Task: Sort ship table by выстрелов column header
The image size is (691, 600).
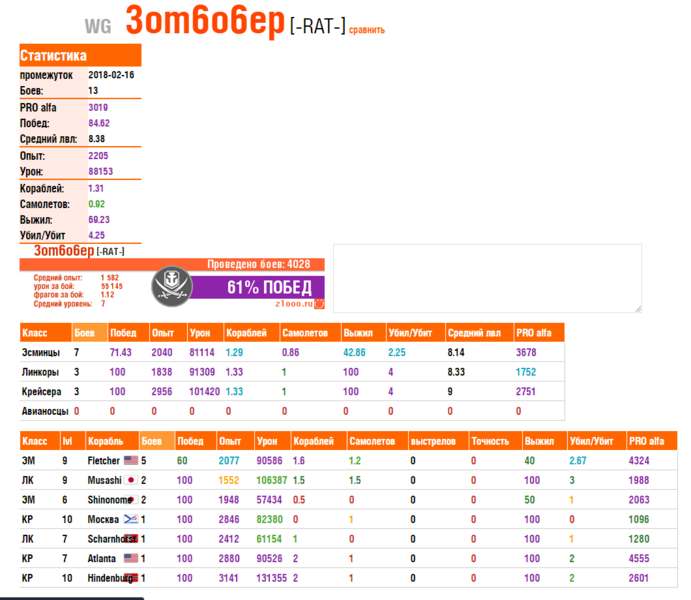Action: tap(438, 441)
